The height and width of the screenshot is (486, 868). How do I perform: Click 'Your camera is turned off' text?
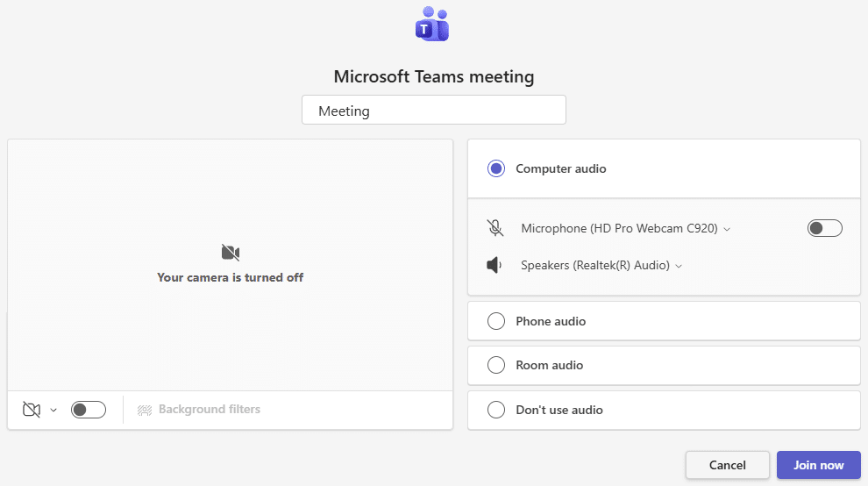231,277
